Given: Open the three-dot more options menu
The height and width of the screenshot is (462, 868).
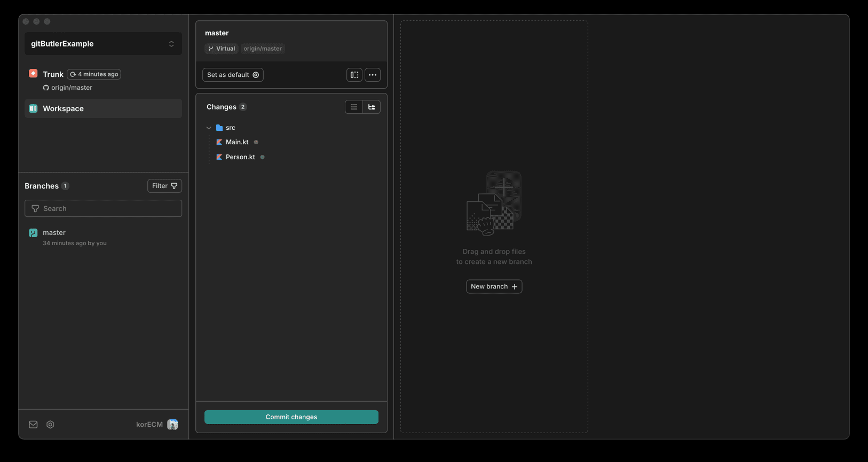Looking at the screenshot, I should point(373,75).
